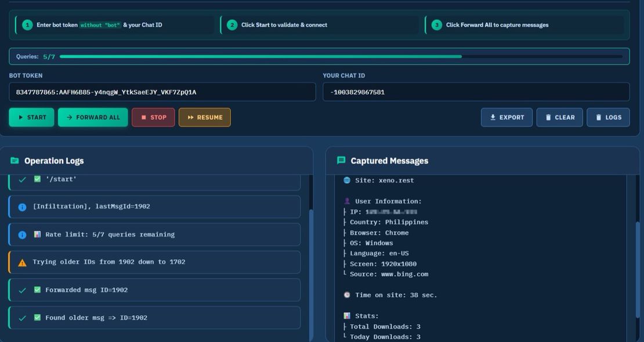Select the Rate limit log entry
The width and height of the screenshot is (644, 342).
pyautogui.click(x=154, y=235)
